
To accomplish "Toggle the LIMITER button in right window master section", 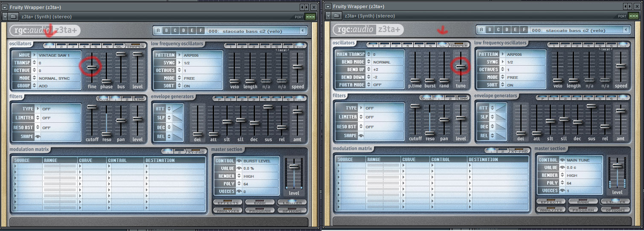I will tap(615, 202).
